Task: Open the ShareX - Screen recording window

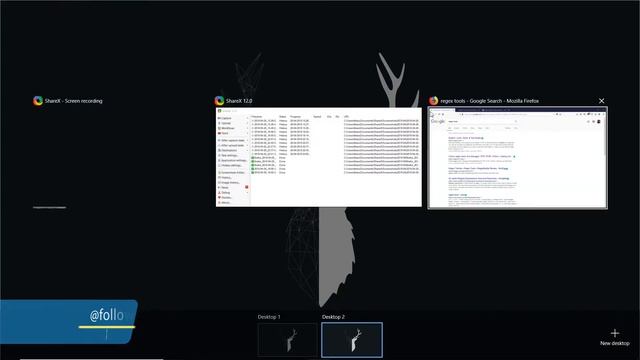Action: pyautogui.click(x=68, y=101)
